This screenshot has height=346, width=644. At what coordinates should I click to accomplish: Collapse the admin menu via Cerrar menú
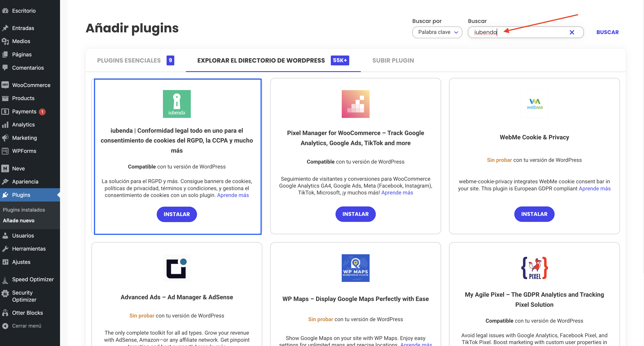tap(27, 326)
